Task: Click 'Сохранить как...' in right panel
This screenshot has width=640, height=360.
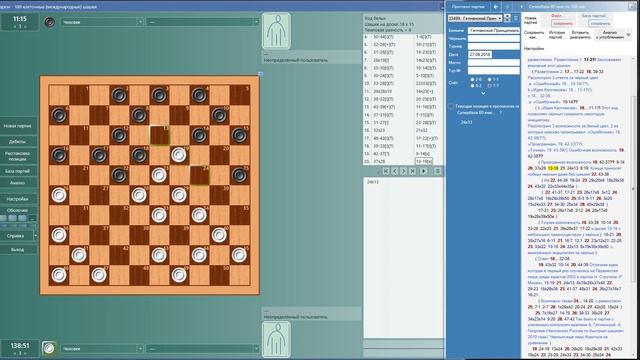Action: (x=534, y=35)
